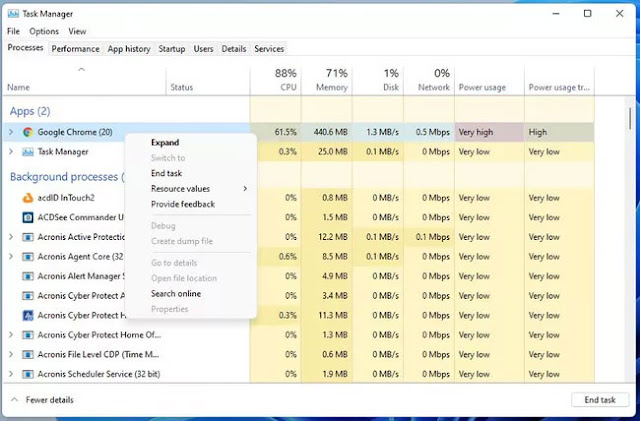Sort by the Disk column header
Screen dimensions: 640x421
click(378, 80)
